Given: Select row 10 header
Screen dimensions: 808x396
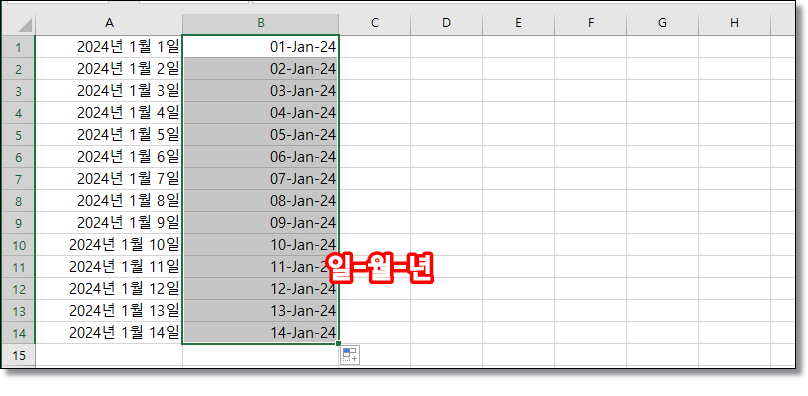Looking at the screenshot, I should tap(19, 245).
